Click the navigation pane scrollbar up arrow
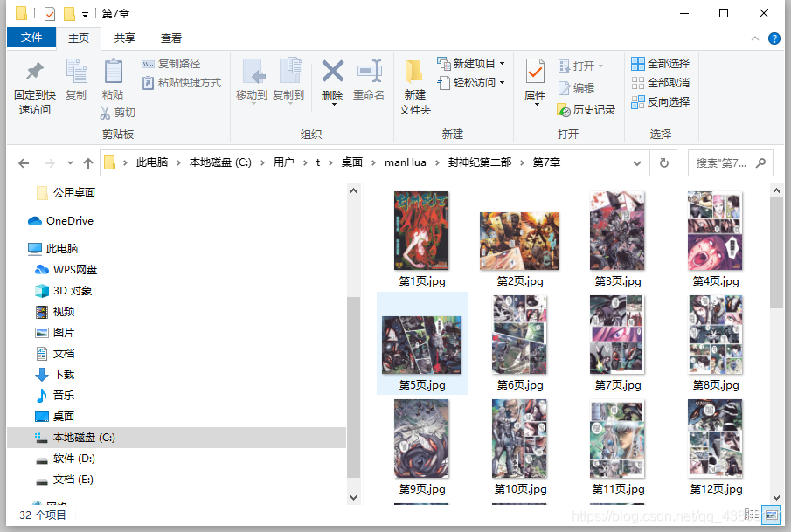791x532 pixels. pos(354,191)
